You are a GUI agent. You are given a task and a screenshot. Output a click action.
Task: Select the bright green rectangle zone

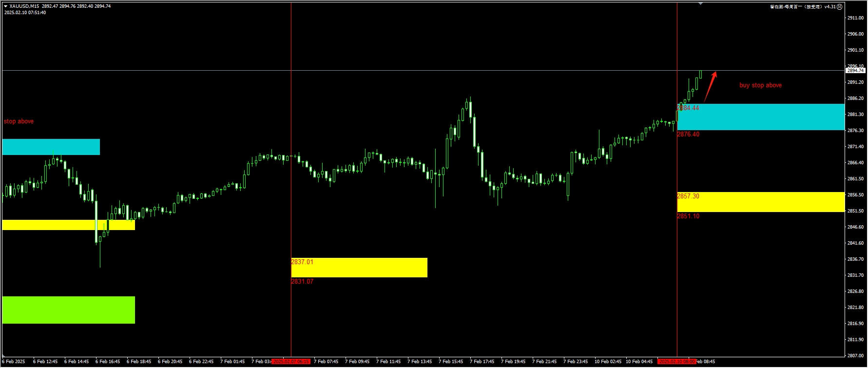click(x=68, y=310)
